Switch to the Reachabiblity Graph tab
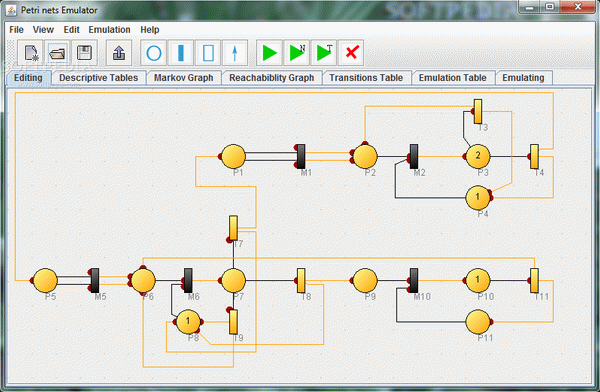 272,78
